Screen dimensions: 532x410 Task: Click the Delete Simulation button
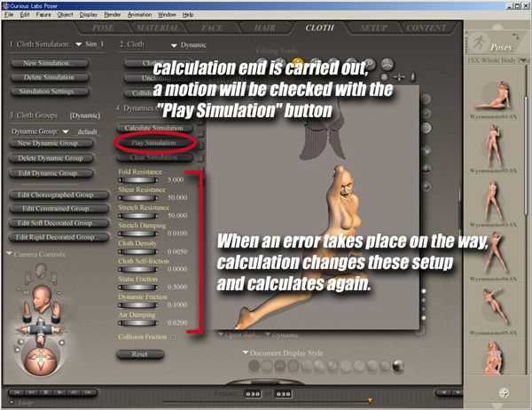click(50, 77)
